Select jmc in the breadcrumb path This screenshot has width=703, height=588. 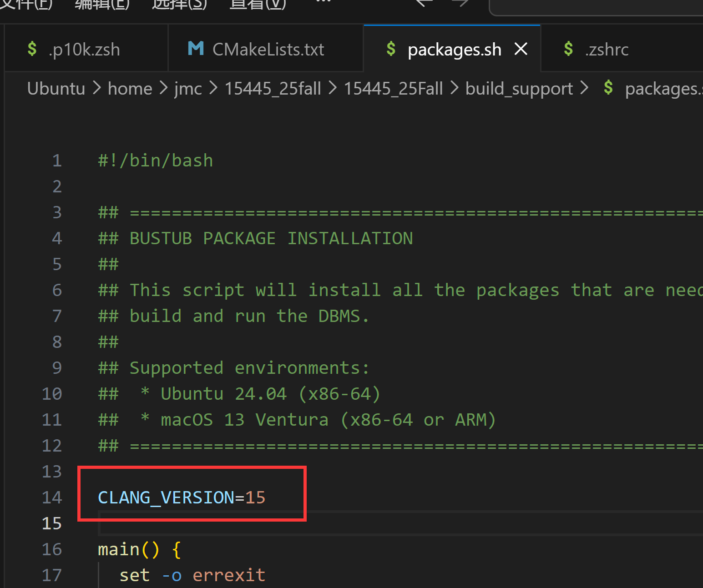point(188,88)
